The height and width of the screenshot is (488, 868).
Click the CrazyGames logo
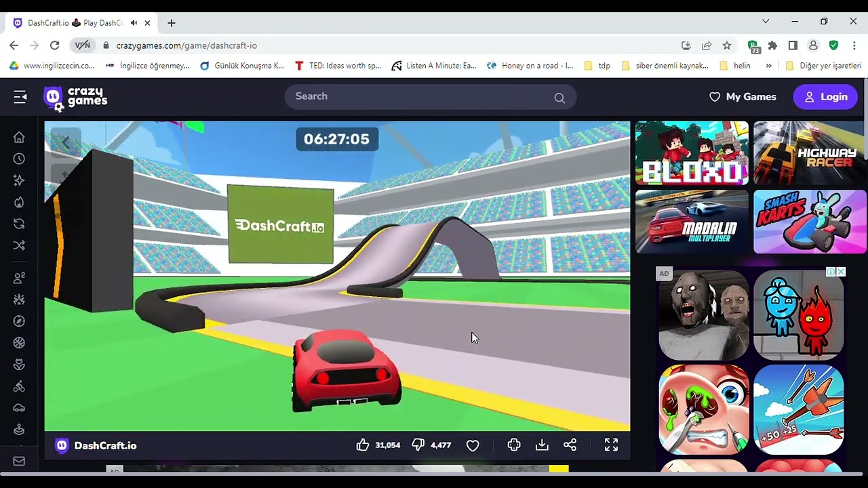[75, 98]
